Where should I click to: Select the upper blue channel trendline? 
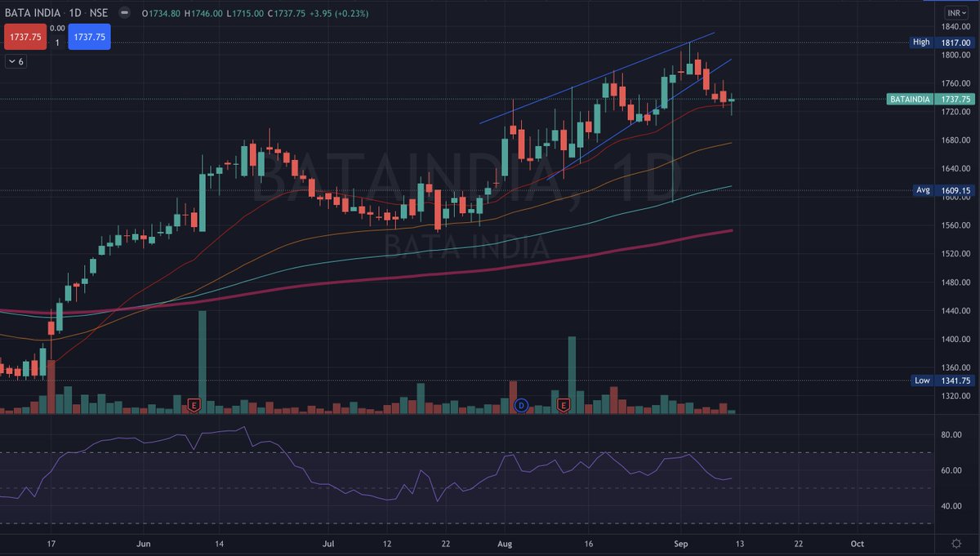point(596,78)
